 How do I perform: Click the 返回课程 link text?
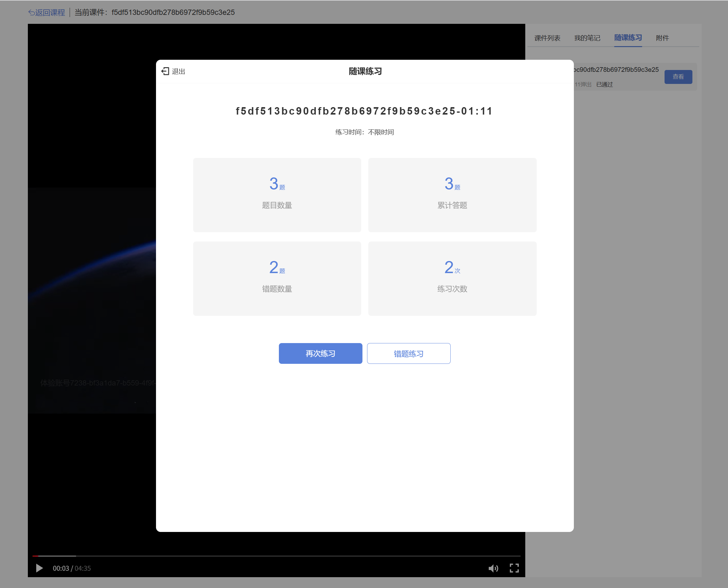(x=50, y=12)
